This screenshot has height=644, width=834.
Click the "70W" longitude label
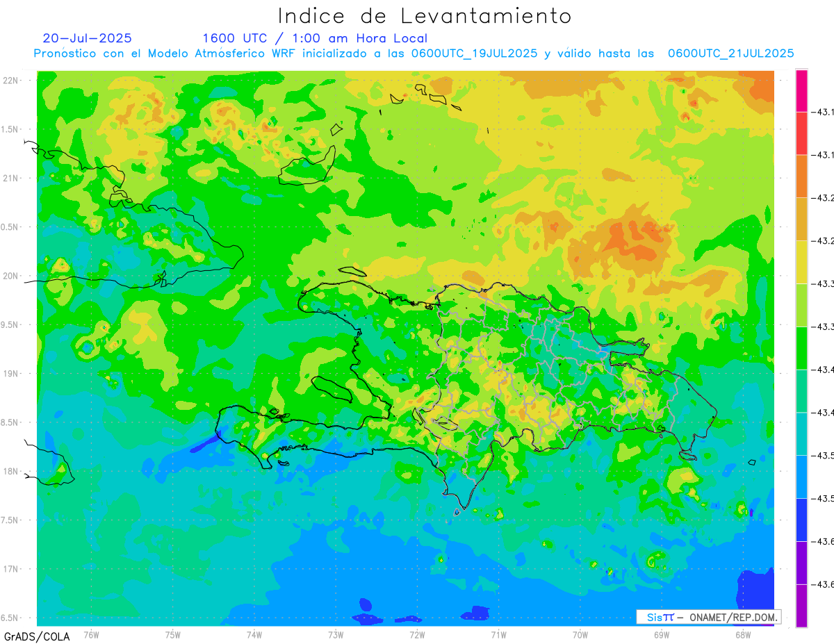(580, 634)
